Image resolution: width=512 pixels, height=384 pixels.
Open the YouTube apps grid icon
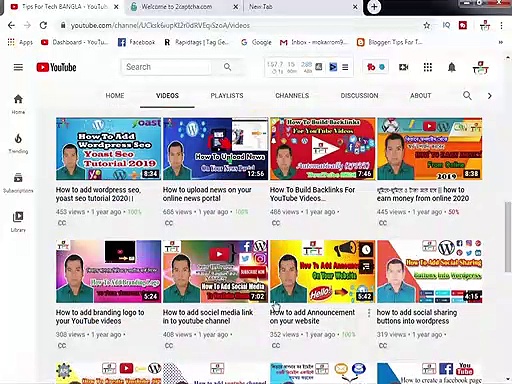428,67
